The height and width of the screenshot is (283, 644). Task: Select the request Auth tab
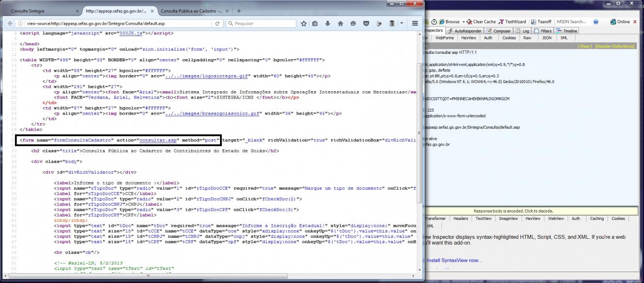tap(488, 38)
